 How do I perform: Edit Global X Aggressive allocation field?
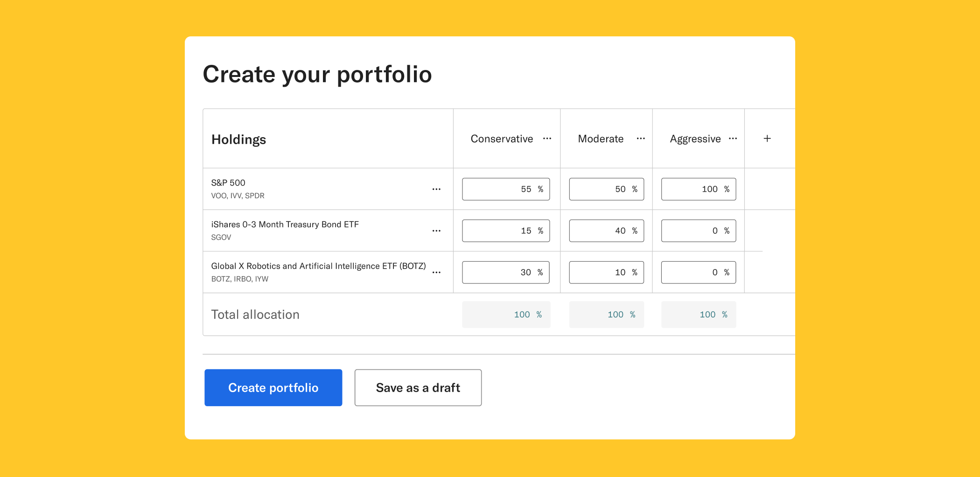coord(699,272)
